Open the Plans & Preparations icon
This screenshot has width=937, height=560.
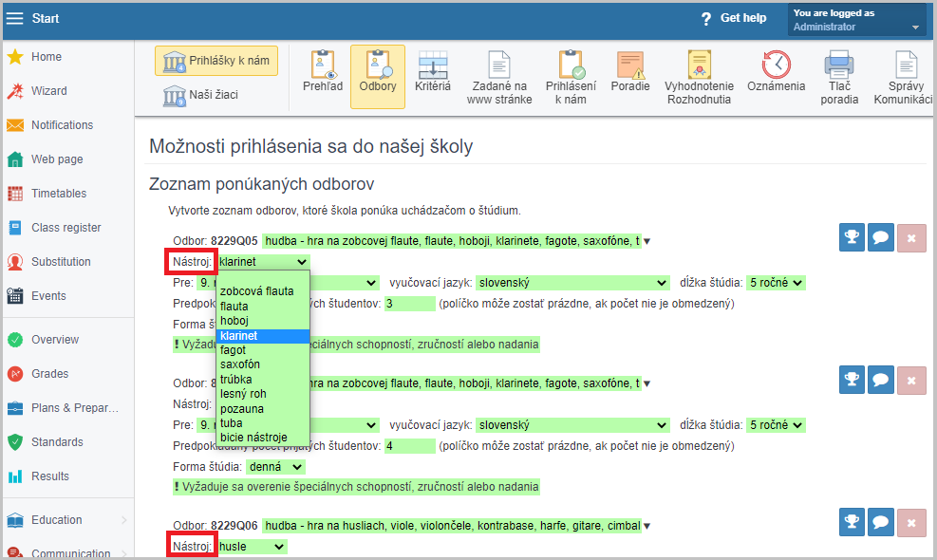[15, 408]
